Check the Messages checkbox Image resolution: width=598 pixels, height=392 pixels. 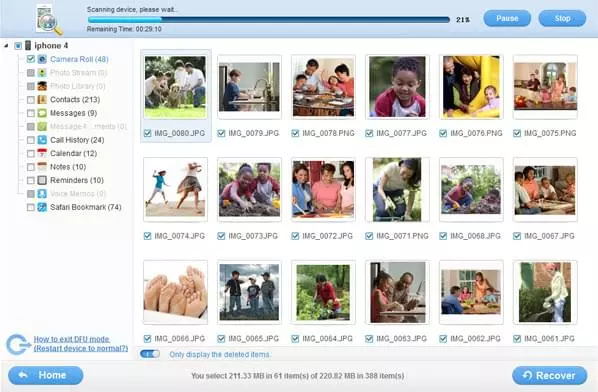(31, 113)
